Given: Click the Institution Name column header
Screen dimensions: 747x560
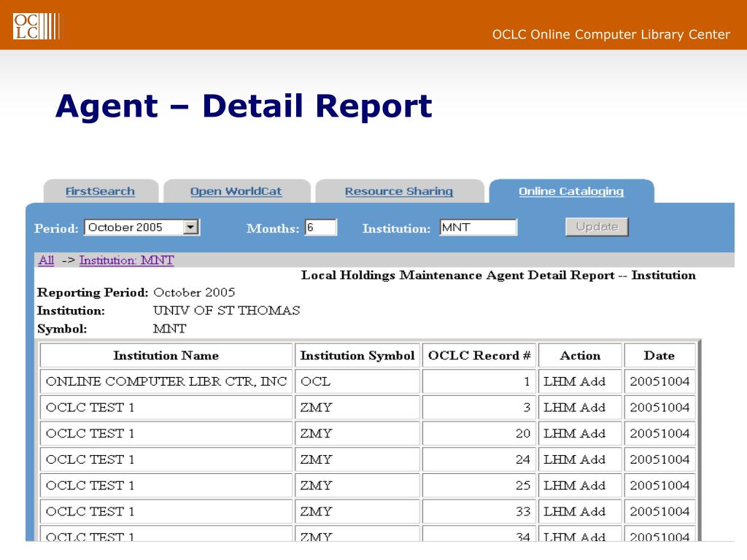Looking at the screenshot, I should [166, 355].
